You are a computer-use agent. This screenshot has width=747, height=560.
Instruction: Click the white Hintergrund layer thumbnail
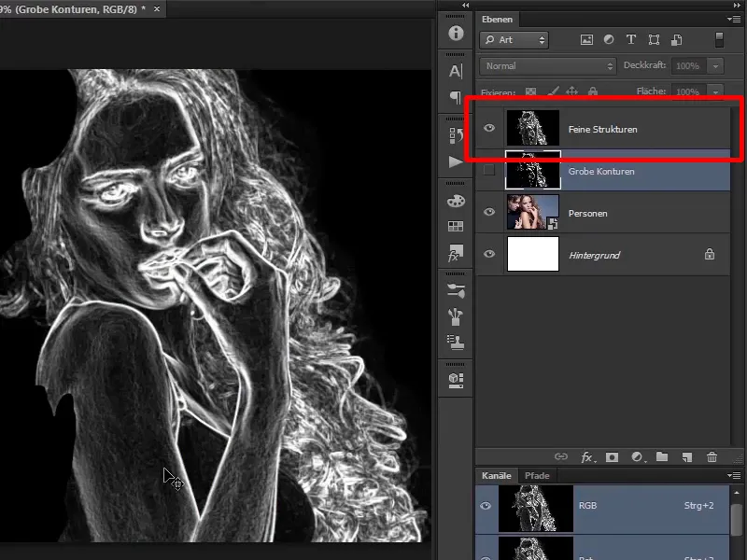533,254
